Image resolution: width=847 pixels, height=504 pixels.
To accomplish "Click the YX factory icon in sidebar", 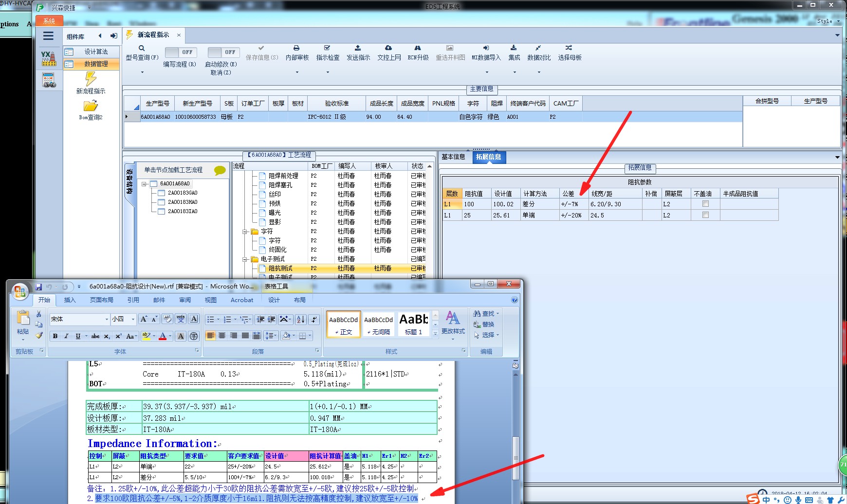I will pyautogui.click(x=48, y=58).
